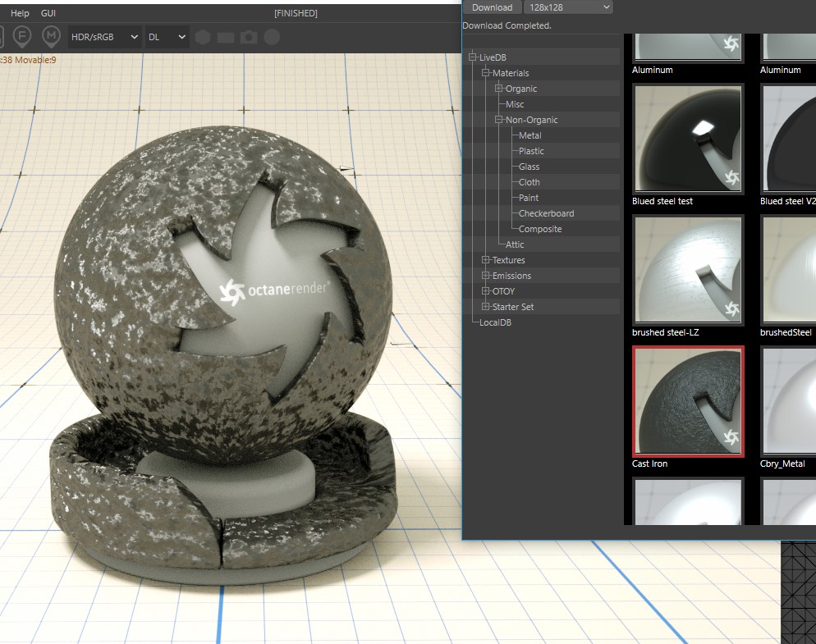Select the Organic label in tree
Viewport: 816px width, 644px height.
tap(521, 89)
